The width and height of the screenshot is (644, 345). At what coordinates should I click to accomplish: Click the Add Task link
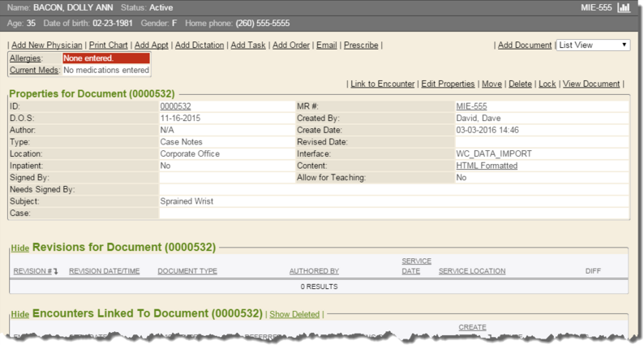(248, 45)
